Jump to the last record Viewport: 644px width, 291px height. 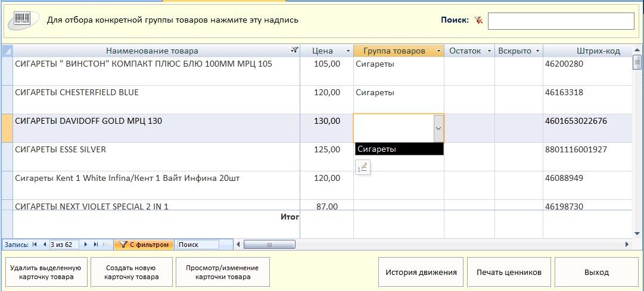click(96, 245)
